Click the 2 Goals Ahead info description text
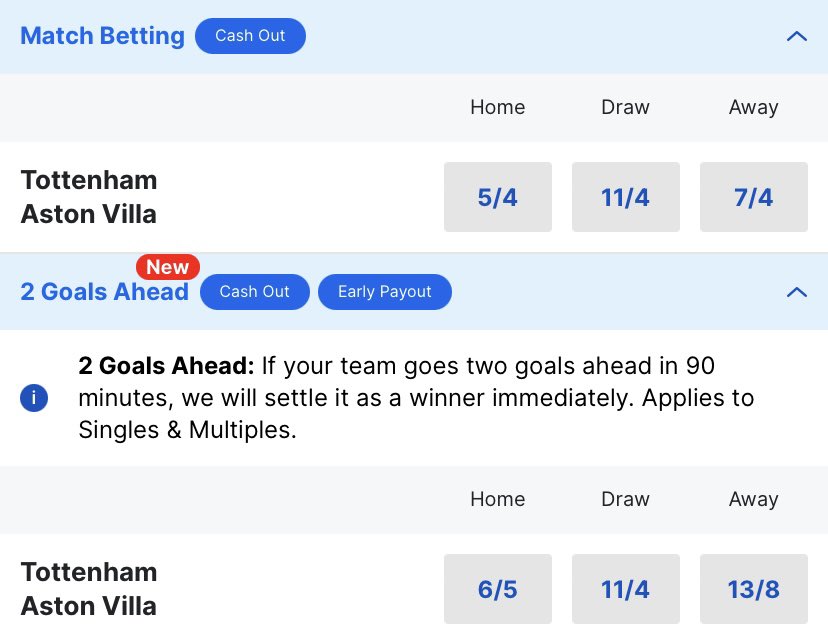This screenshot has height=634, width=828. pos(416,398)
